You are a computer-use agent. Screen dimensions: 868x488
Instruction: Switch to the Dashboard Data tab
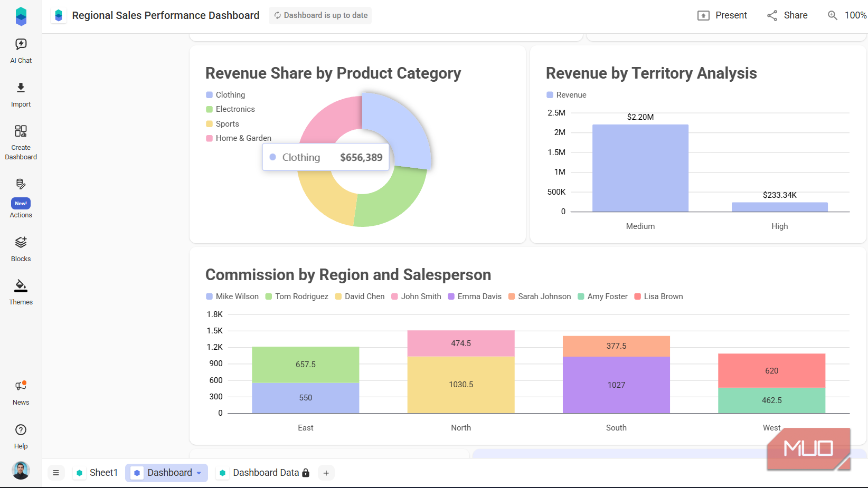coord(264,473)
